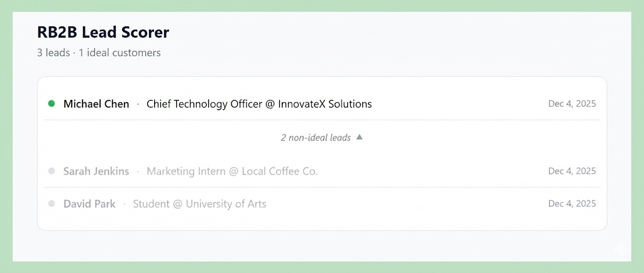Viewport: 644px width, 273px height.
Task: Click the dot separator after Michael Chen's name
Action: [138, 104]
